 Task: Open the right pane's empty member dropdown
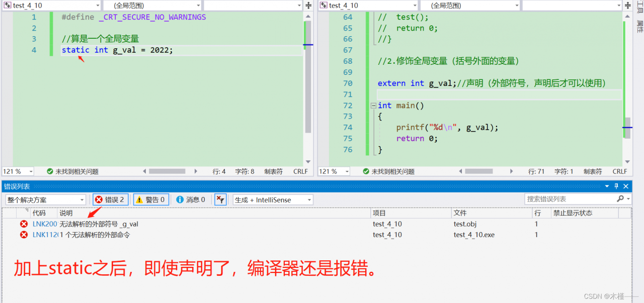(x=572, y=6)
